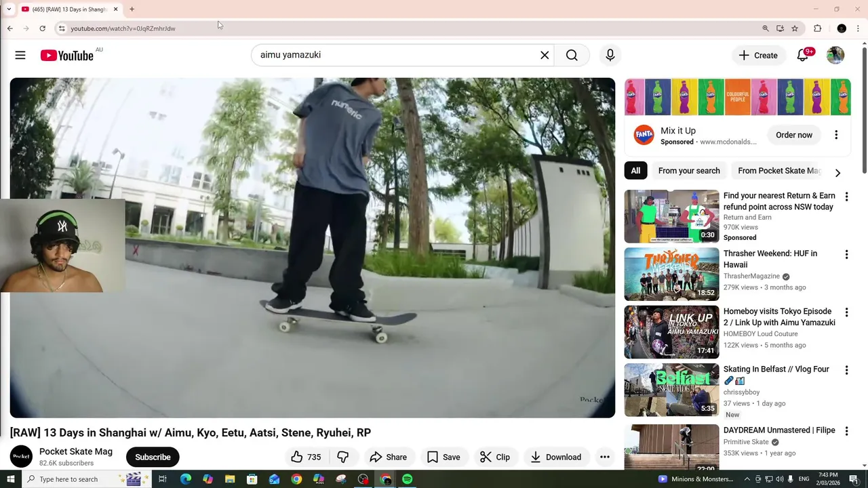Image resolution: width=868 pixels, height=488 pixels.
Task: Open options menu for Thrasher Weekend video
Action: (x=846, y=255)
